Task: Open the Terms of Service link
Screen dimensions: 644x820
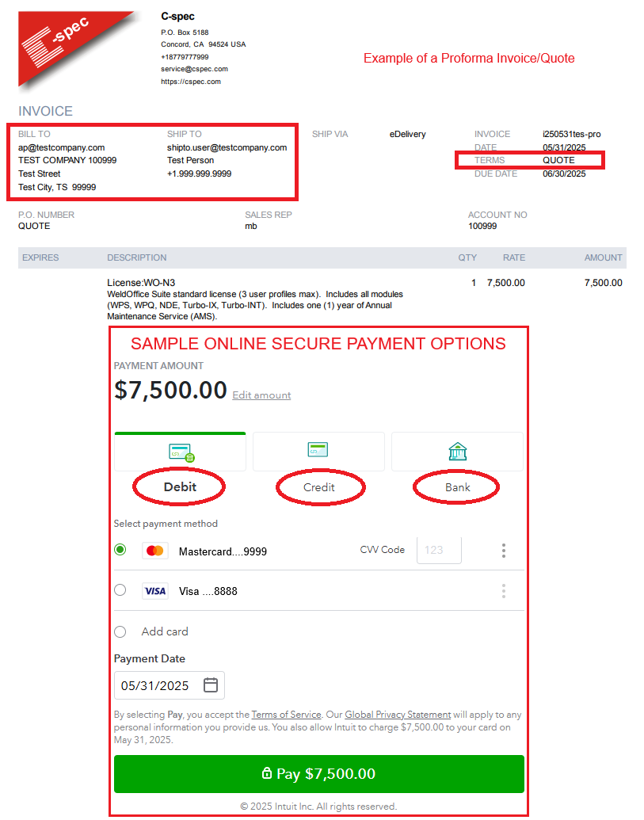Action: [286, 715]
